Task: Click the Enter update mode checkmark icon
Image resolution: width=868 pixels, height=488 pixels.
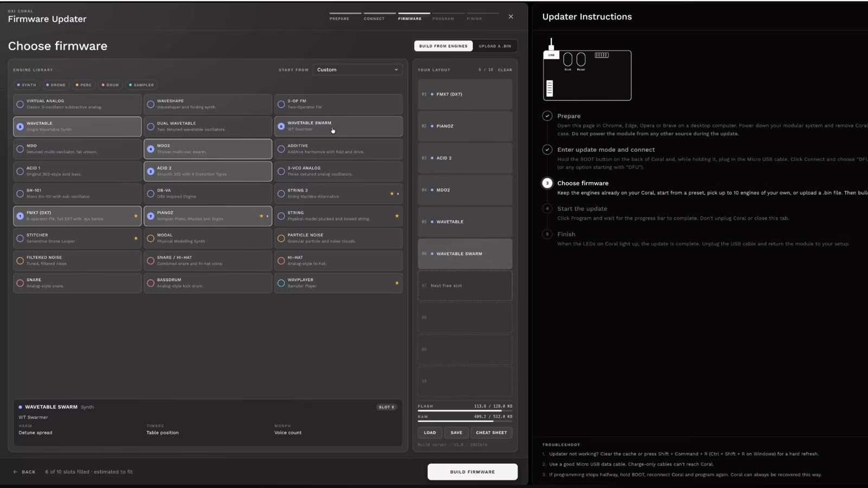Action: coord(547,150)
